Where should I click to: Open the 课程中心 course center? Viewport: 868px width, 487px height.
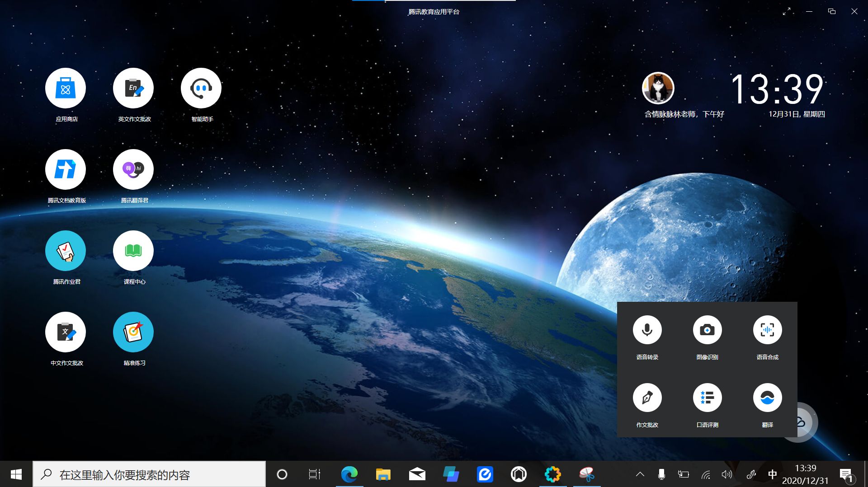pyautogui.click(x=133, y=251)
